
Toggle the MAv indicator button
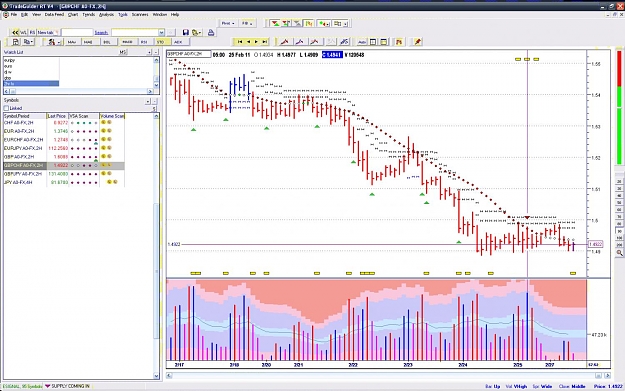coord(72,42)
